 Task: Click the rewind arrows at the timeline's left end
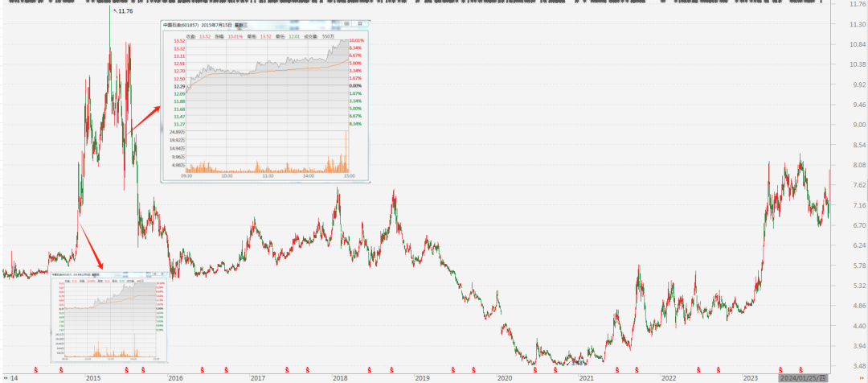coord(6,378)
